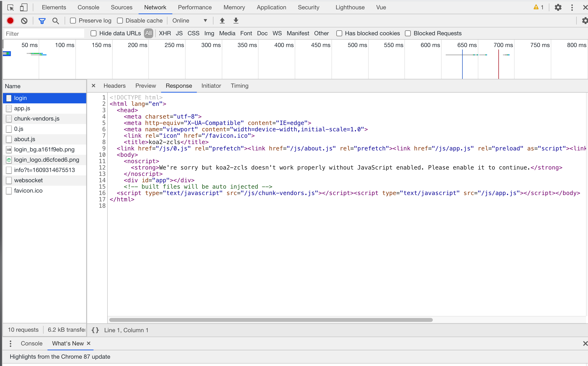Clear the network log with the clear icon
The height and width of the screenshot is (366, 588).
(24, 21)
